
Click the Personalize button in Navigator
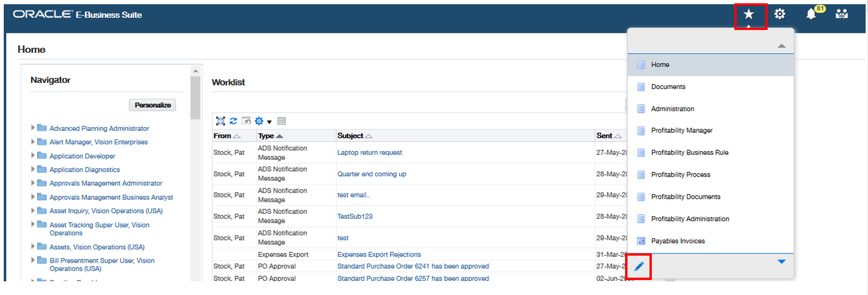tap(152, 105)
